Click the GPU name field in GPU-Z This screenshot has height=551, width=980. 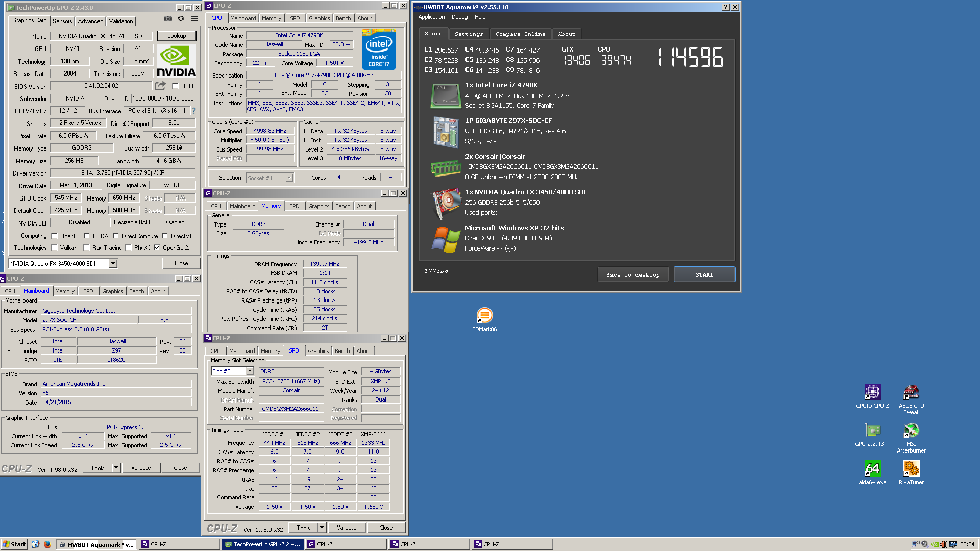click(x=101, y=36)
